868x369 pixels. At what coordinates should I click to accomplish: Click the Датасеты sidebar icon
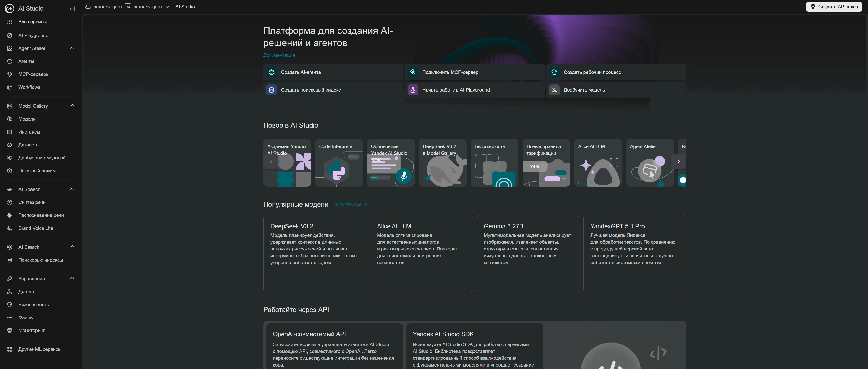tap(10, 145)
